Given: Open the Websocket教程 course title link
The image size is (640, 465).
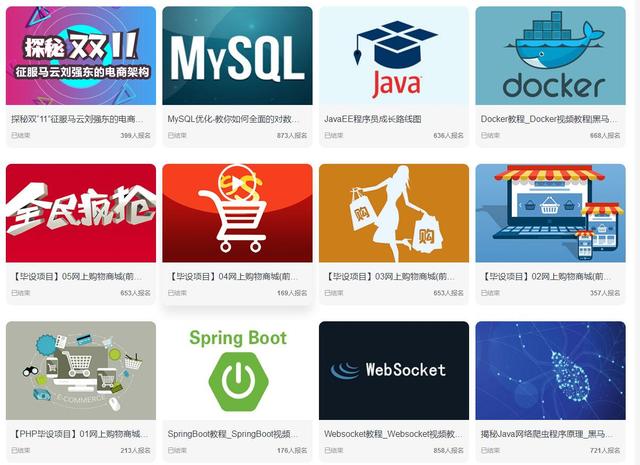Looking at the screenshot, I should [393, 434].
